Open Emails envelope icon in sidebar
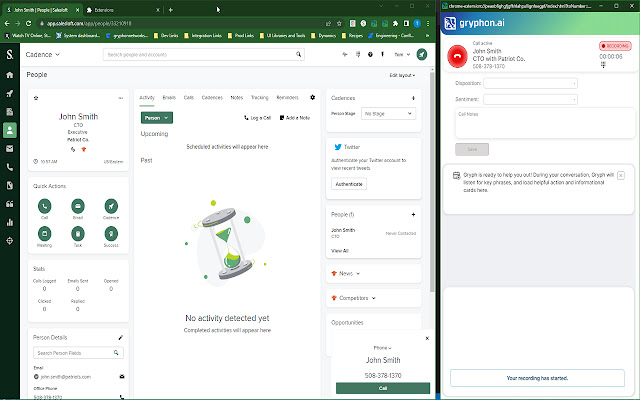Image resolution: width=640 pixels, height=400 pixels. pyautogui.click(x=10, y=149)
